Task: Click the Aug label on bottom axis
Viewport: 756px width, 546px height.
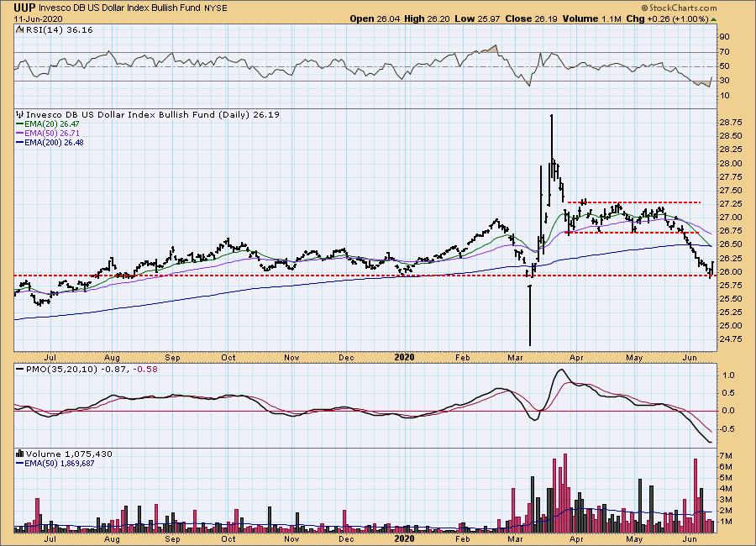Action: click(112, 538)
